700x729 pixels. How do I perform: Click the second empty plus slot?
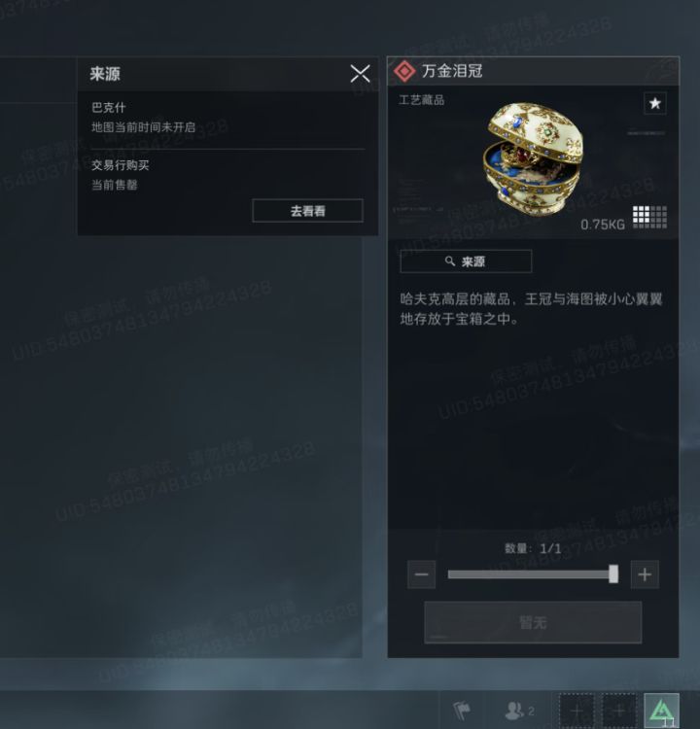[x=618, y=711]
